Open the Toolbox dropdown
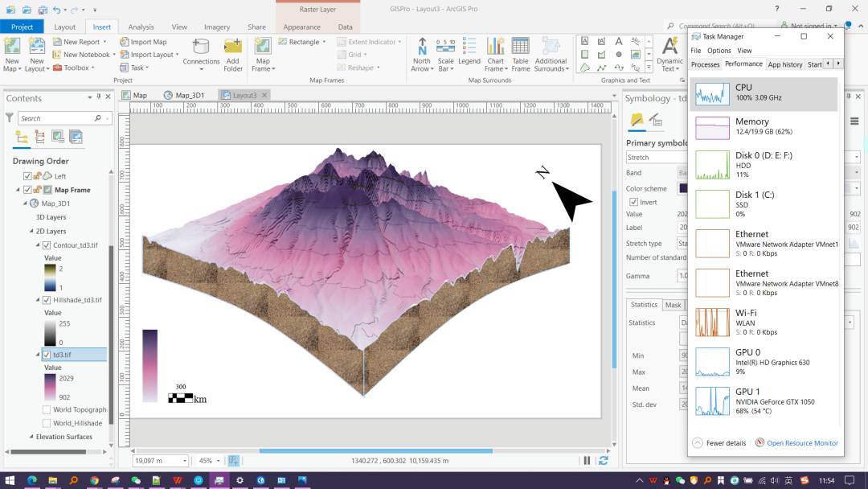 [92, 68]
